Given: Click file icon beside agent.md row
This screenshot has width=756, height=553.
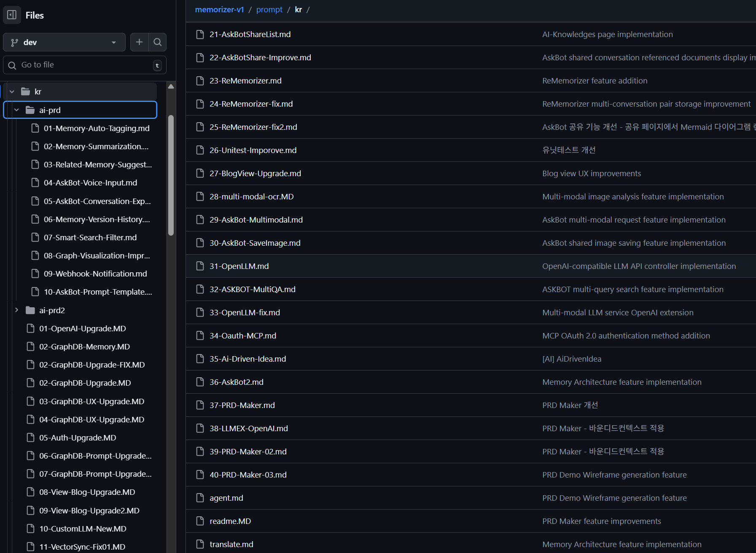Looking at the screenshot, I should click(200, 498).
